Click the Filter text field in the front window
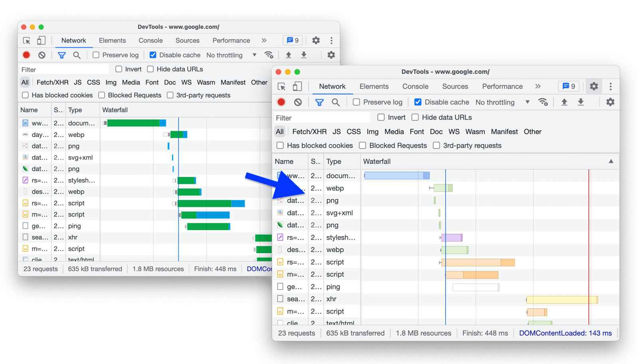The image size is (637, 364). (x=322, y=118)
